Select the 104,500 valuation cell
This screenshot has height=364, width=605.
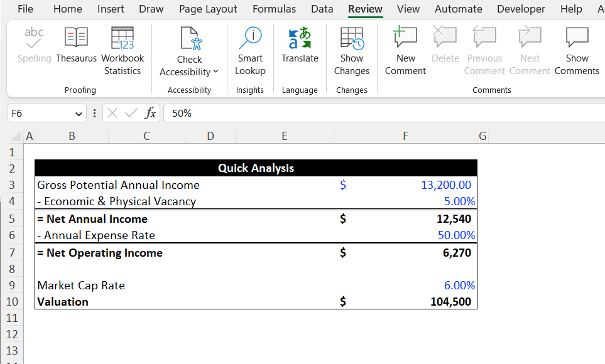(405, 301)
